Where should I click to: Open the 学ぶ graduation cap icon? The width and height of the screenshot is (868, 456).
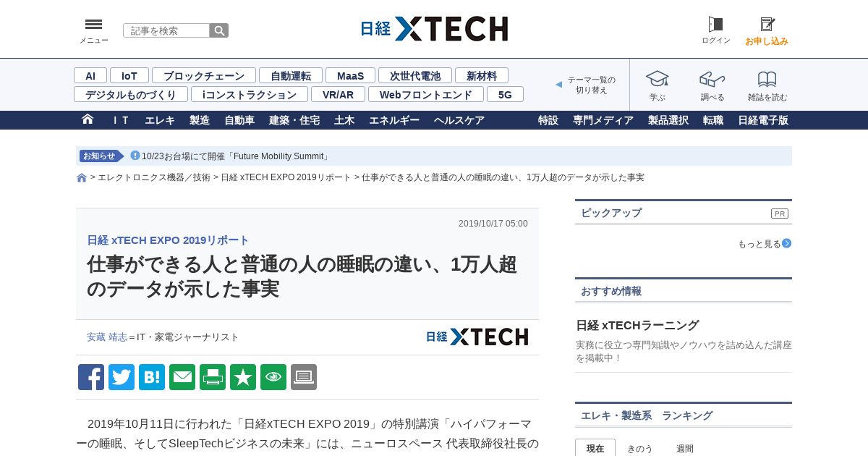657,79
